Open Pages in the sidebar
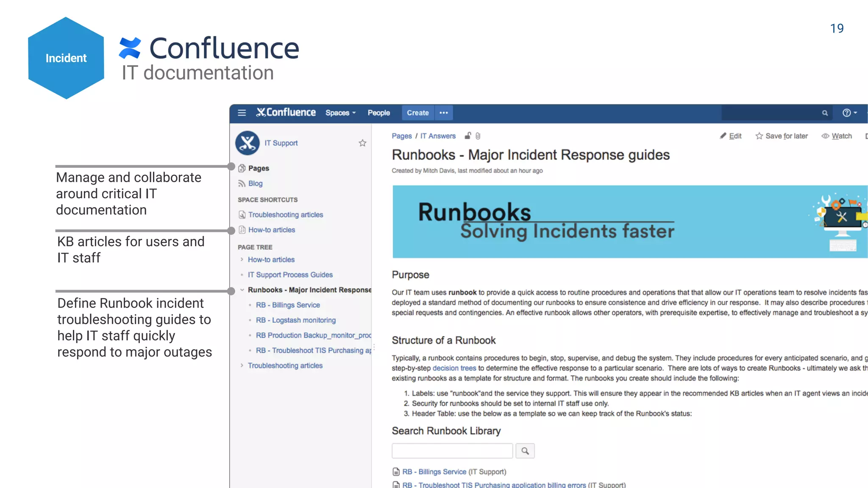The image size is (868, 488). point(259,168)
